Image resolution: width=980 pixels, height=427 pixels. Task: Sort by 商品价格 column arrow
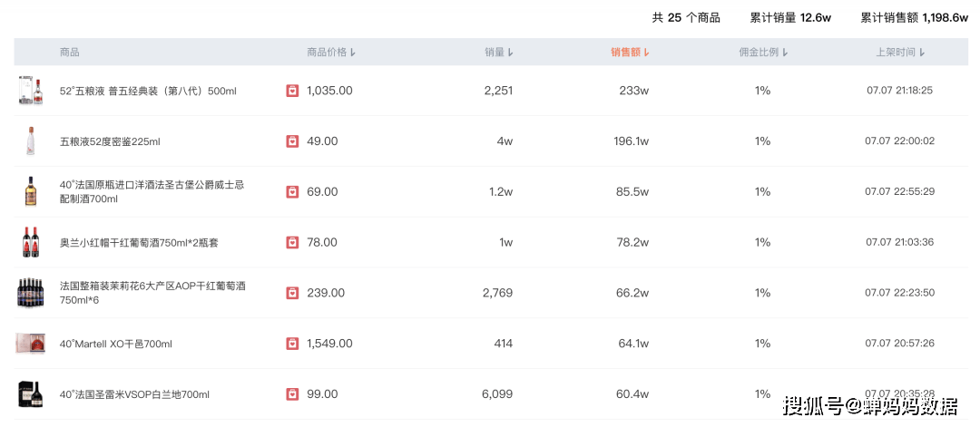[x=353, y=53]
